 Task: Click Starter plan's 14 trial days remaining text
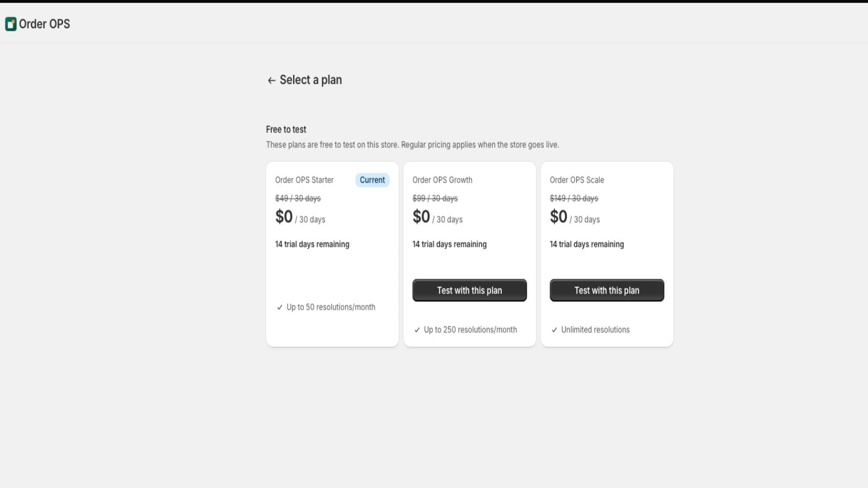312,245
